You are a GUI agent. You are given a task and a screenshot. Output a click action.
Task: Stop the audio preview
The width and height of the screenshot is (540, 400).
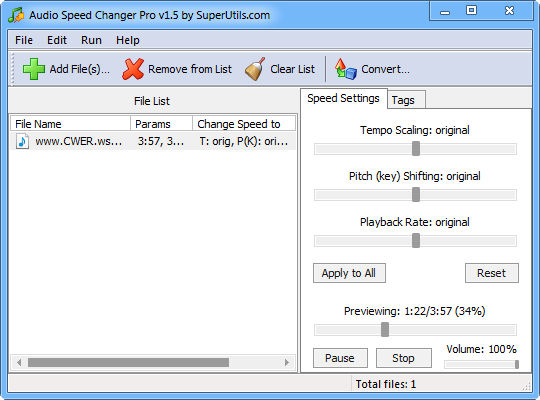point(403,358)
